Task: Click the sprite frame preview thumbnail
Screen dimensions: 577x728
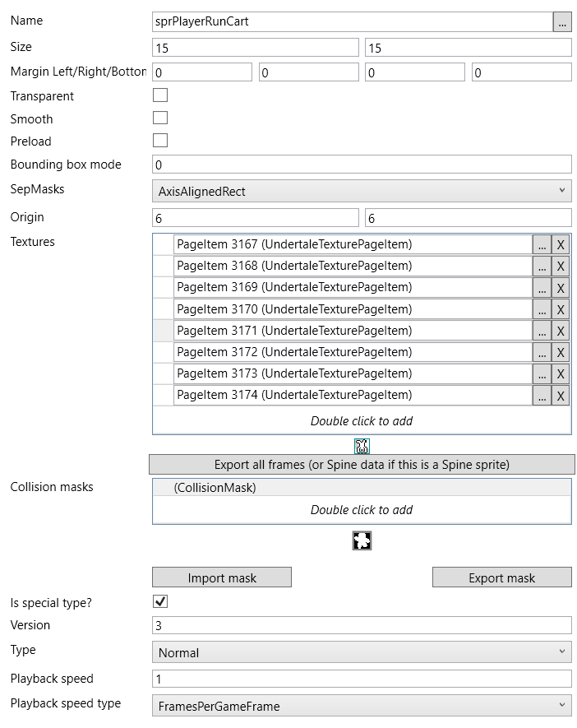Action: [x=362, y=446]
